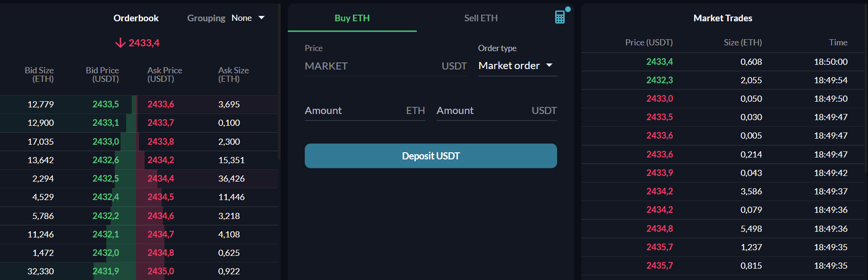Select bid price 2433,5 in orderbook

coord(105,105)
